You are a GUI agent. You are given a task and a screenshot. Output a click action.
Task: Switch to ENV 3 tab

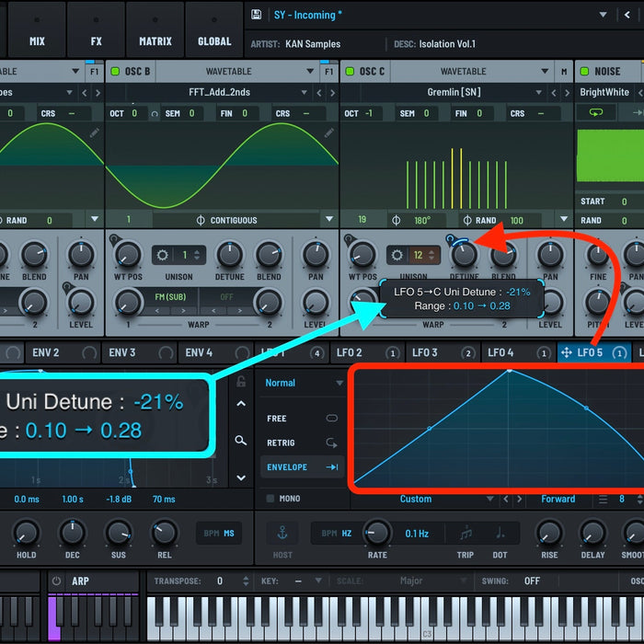[x=140, y=352]
